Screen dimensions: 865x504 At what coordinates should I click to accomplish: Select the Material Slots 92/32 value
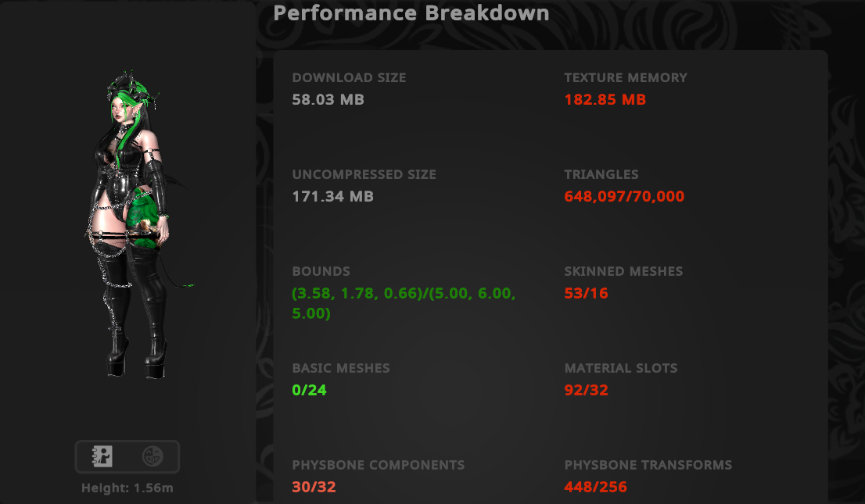coord(587,391)
